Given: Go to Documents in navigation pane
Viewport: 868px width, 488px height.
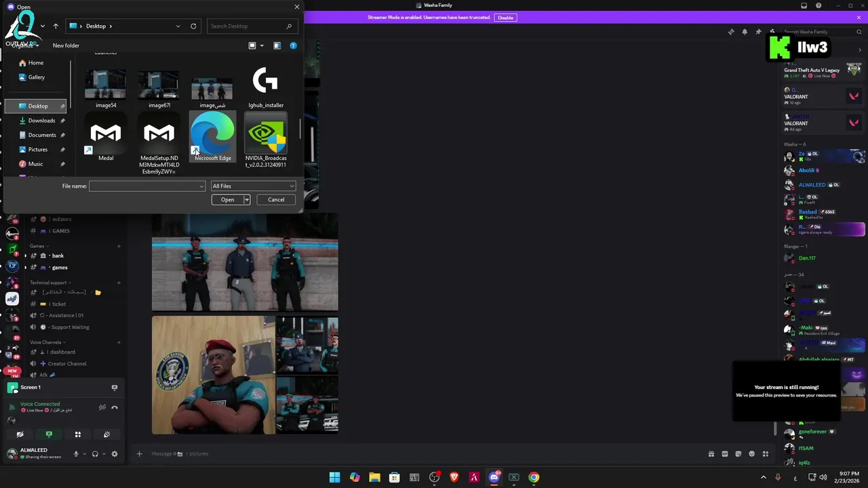Looking at the screenshot, I should pyautogui.click(x=41, y=135).
